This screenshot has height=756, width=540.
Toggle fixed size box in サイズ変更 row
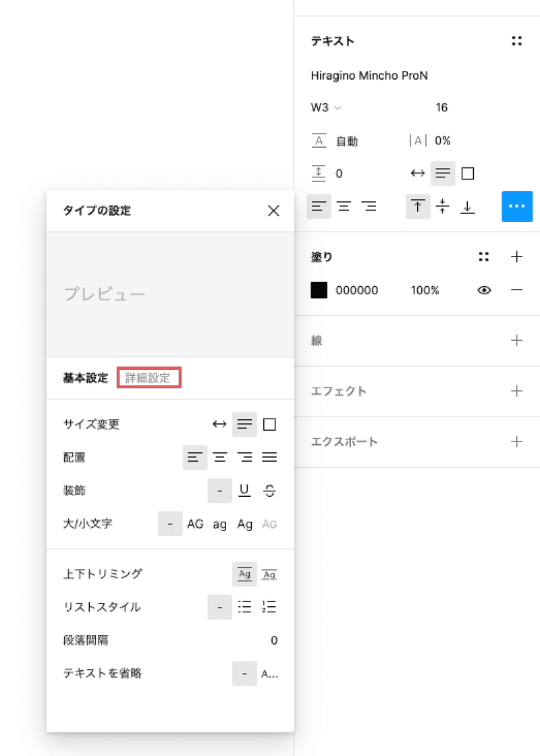point(269,425)
